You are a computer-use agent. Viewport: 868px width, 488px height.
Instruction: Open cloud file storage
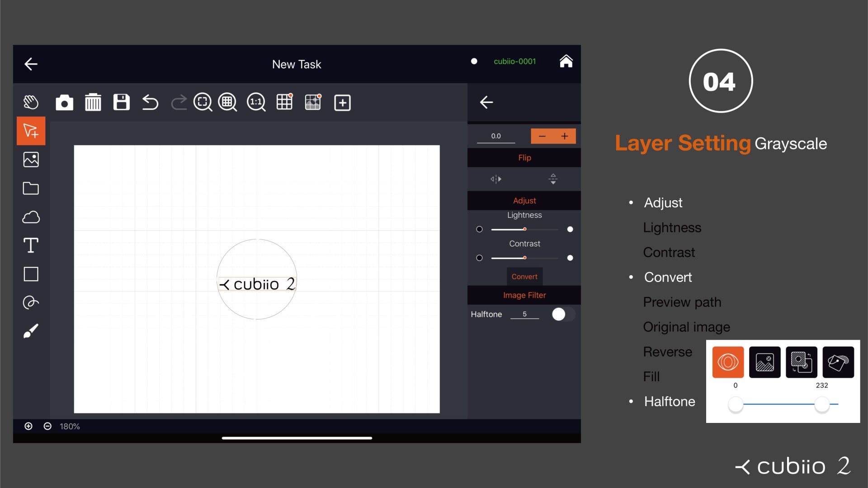coord(30,217)
